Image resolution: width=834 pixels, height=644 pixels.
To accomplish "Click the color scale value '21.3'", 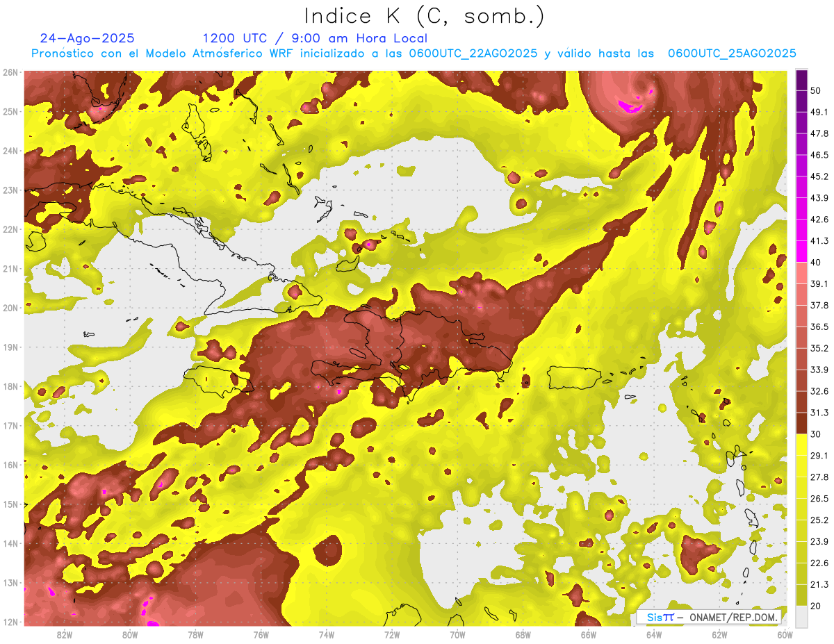I will point(819,585).
